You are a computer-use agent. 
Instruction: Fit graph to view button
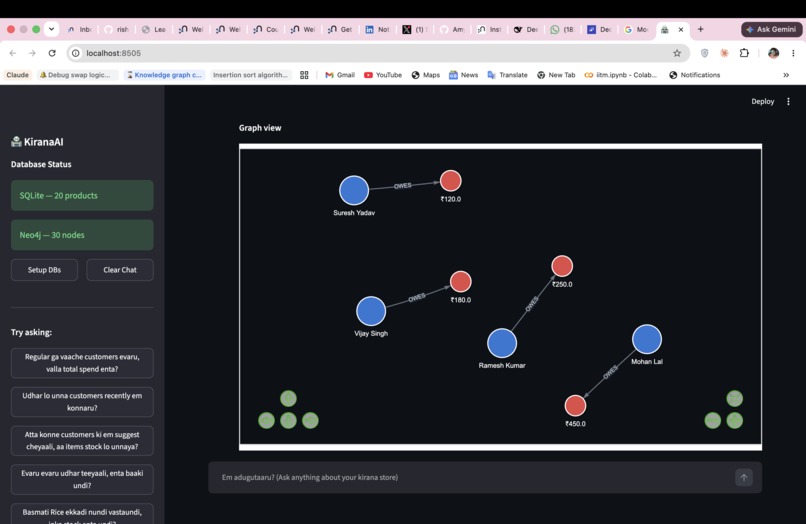point(735,398)
